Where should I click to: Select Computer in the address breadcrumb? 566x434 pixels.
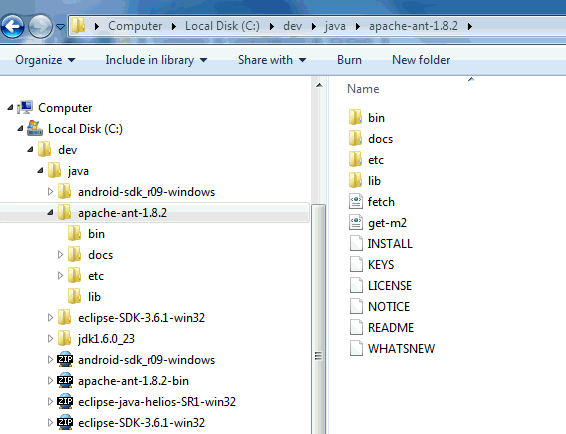point(135,26)
